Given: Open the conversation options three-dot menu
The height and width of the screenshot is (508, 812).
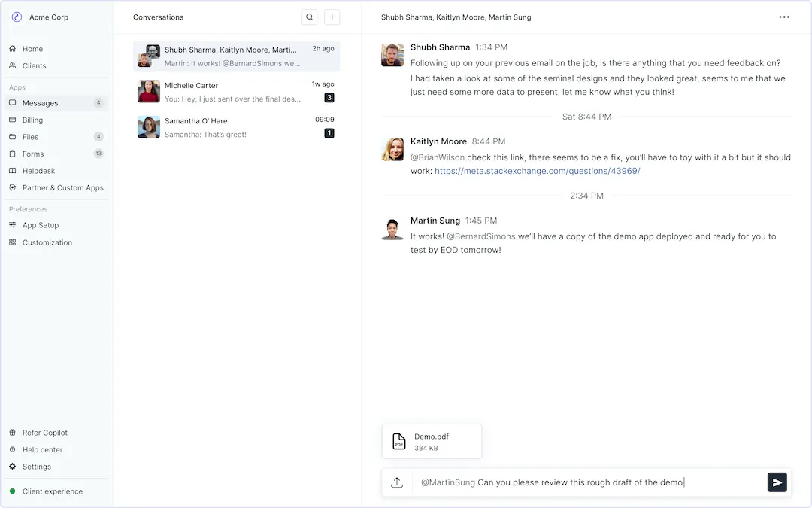Looking at the screenshot, I should pyautogui.click(x=784, y=17).
